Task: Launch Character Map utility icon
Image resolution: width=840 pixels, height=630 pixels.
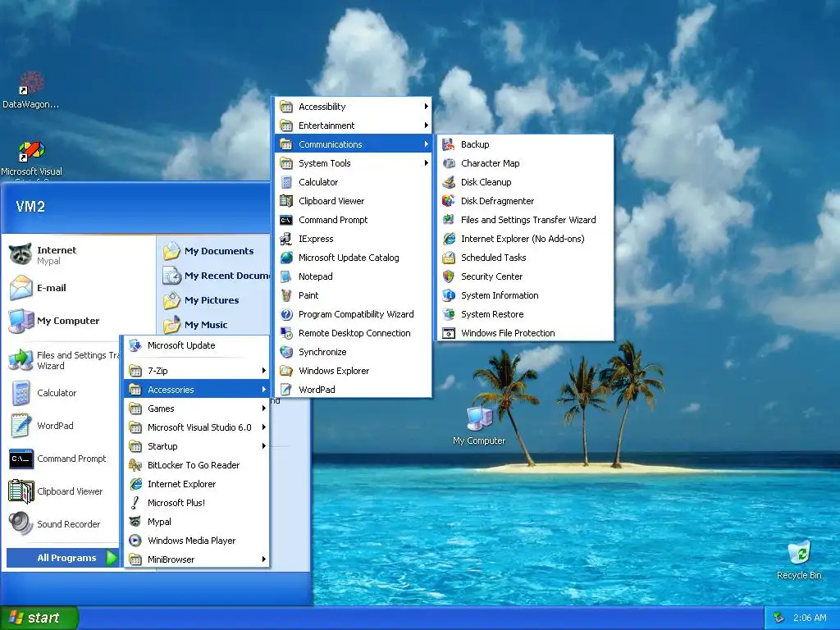Action: 449,163
